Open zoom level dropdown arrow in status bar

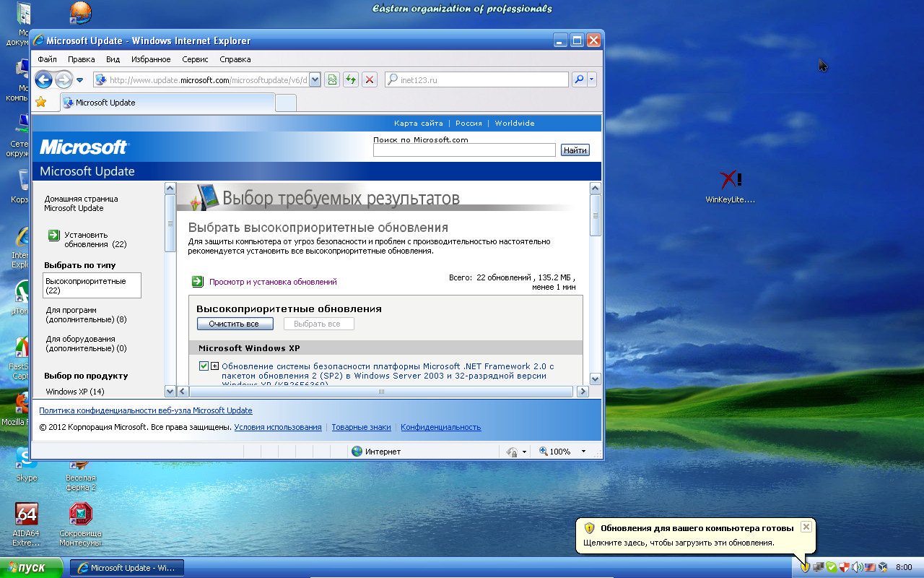click(583, 452)
